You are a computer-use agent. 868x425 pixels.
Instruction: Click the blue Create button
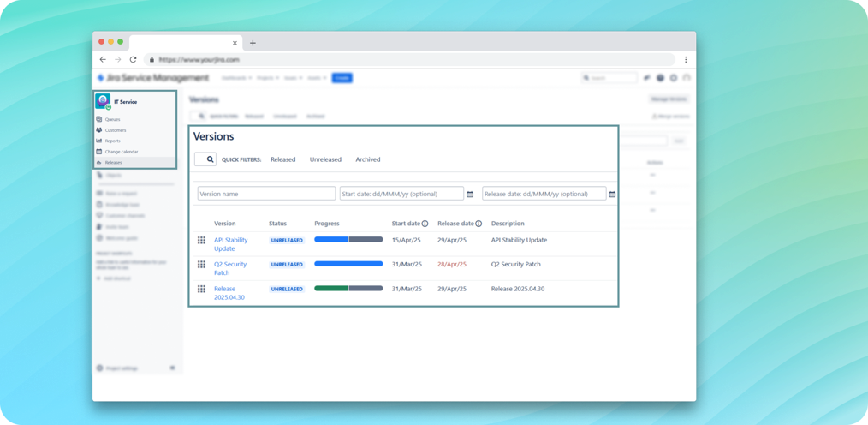pyautogui.click(x=342, y=78)
